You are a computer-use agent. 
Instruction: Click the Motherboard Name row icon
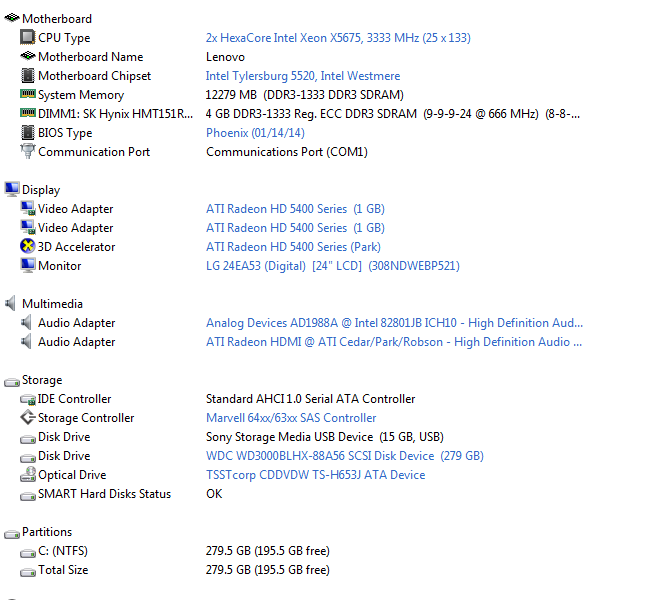[x=27, y=56]
